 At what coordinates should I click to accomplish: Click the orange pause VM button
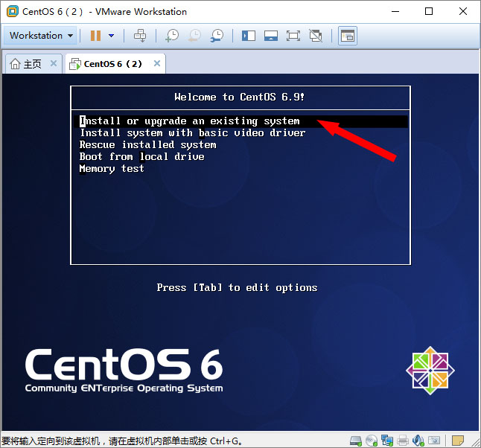point(95,35)
